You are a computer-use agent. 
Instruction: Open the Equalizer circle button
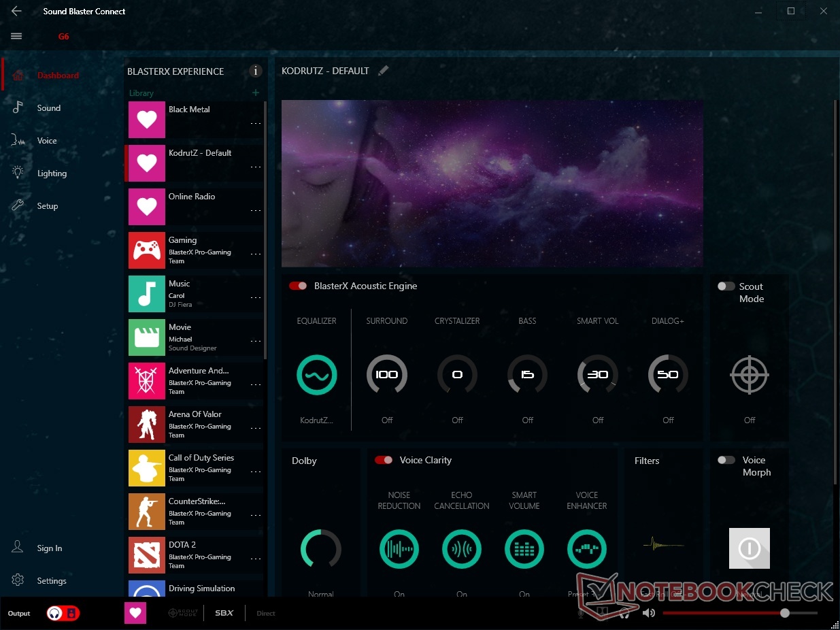point(317,375)
